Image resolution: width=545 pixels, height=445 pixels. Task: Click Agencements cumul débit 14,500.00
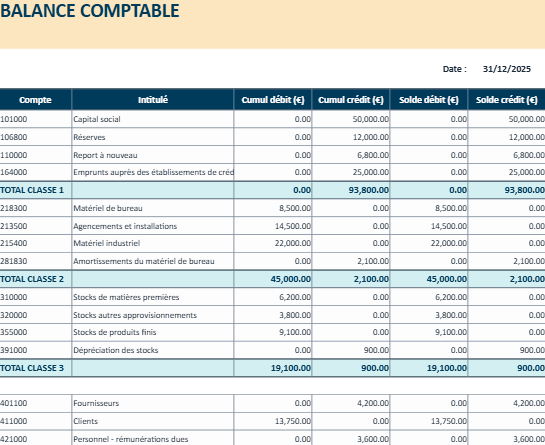(293, 226)
